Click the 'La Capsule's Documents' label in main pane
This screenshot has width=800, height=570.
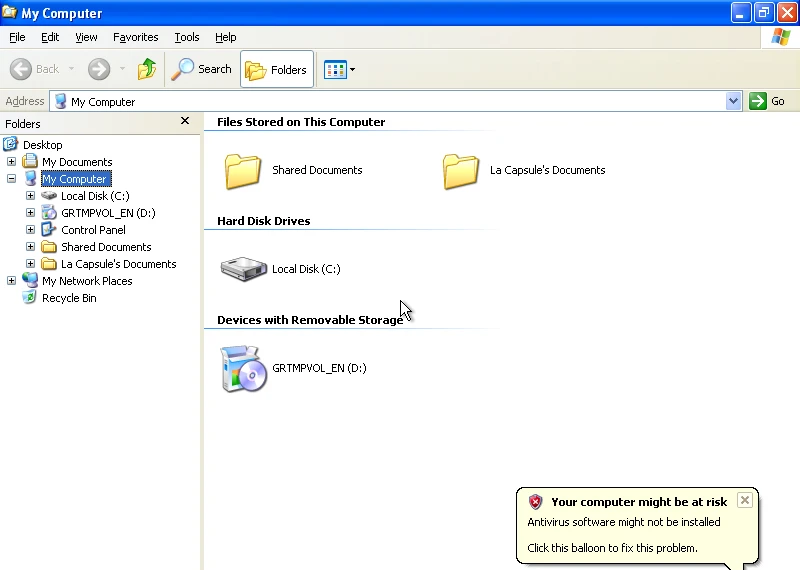pyautogui.click(x=547, y=170)
